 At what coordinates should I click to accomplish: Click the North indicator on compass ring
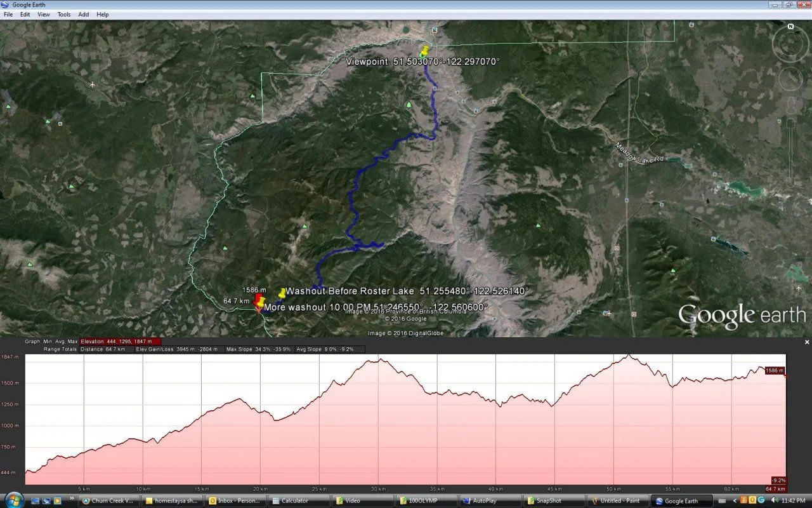tap(790, 27)
